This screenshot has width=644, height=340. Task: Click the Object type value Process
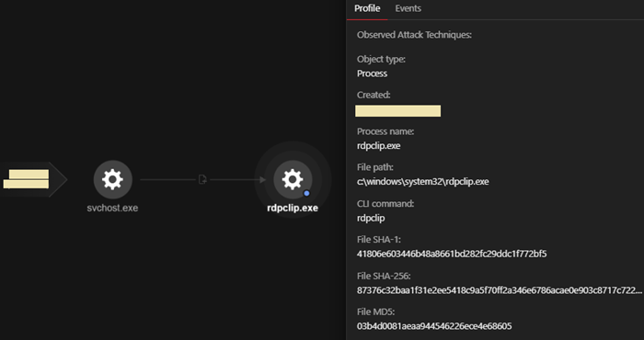[x=372, y=74]
